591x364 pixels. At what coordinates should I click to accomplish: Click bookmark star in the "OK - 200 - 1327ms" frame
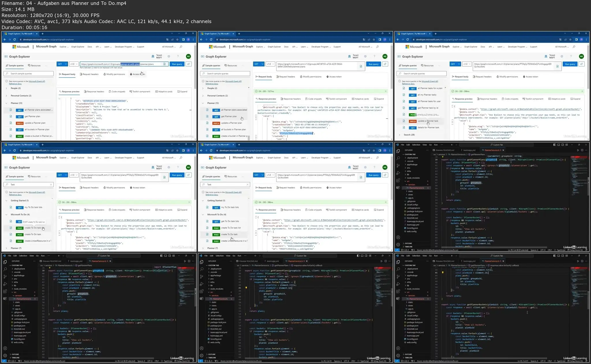pyautogui.click(x=374, y=39)
